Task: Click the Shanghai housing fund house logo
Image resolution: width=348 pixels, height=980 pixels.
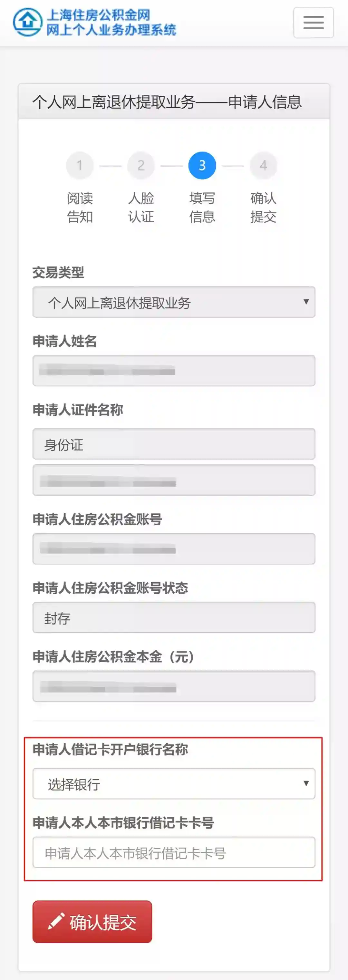Action: [x=27, y=22]
